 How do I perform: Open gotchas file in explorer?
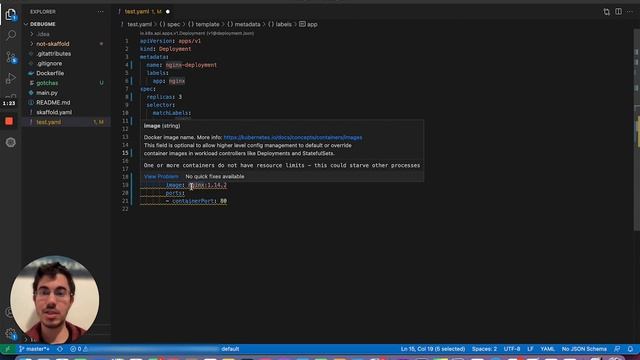[47, 83]
